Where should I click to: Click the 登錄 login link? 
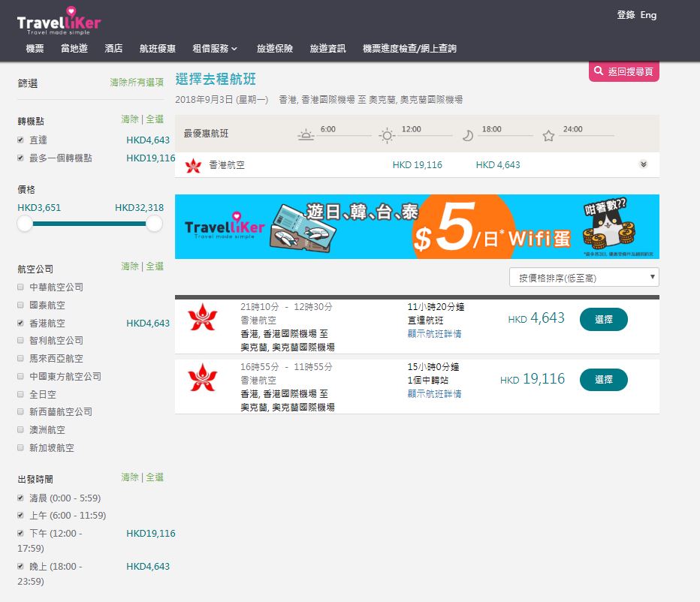coord(626,15)
